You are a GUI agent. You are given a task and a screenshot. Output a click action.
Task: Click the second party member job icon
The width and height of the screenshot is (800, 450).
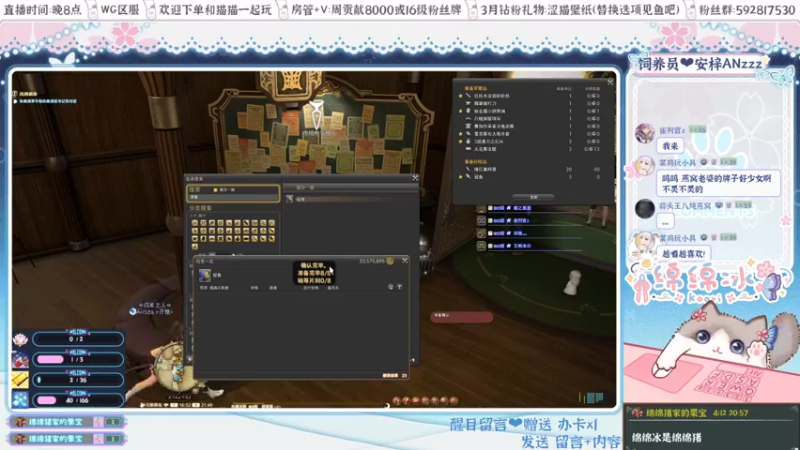pyautogui.click(x=481, y=220)
